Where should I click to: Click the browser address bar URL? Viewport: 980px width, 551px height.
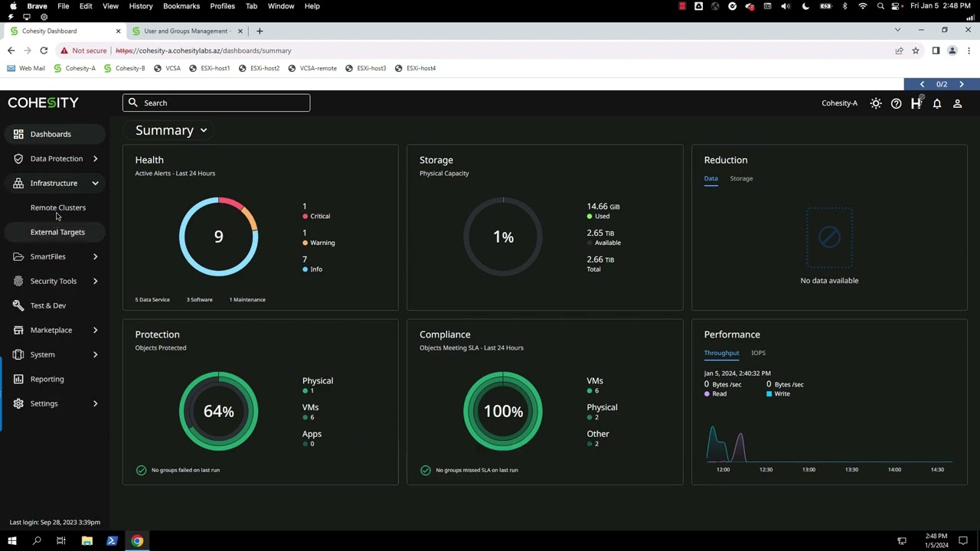point(204,51)
